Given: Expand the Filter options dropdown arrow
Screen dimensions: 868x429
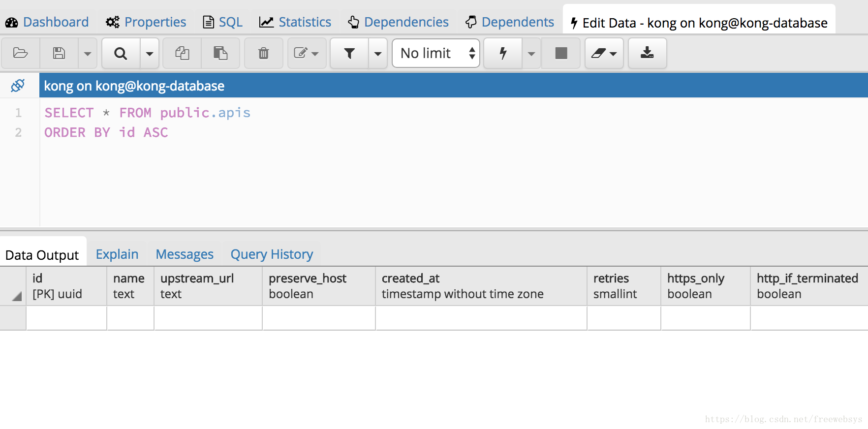Looking at the screenshot, I should tap(378, 53).
